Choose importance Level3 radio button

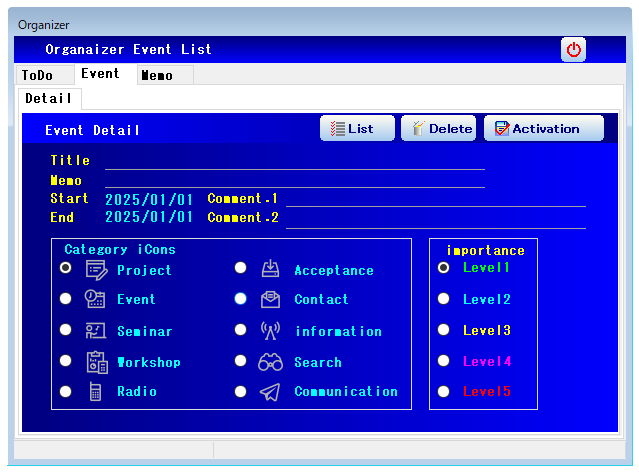(443, 330)
